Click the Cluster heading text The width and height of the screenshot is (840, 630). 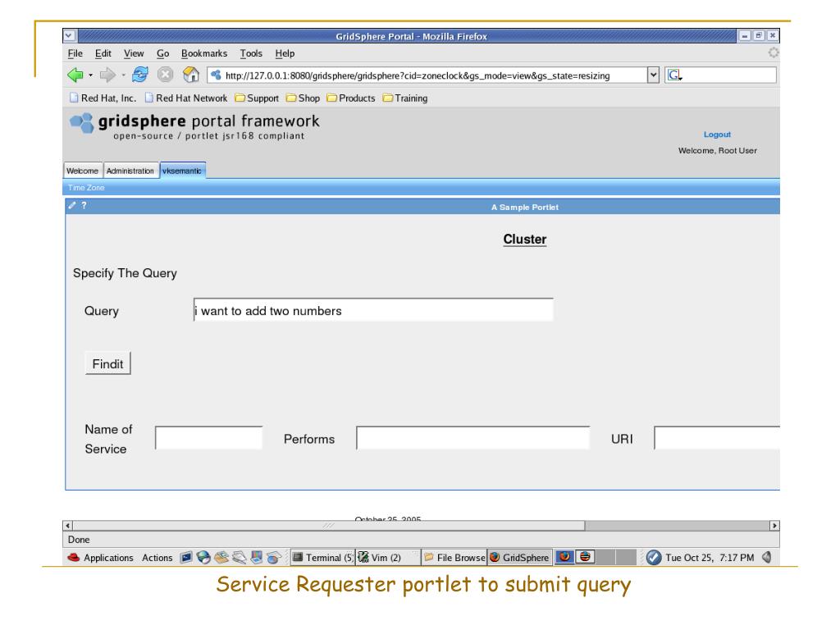pyautogui.click(x=525, y=240)
